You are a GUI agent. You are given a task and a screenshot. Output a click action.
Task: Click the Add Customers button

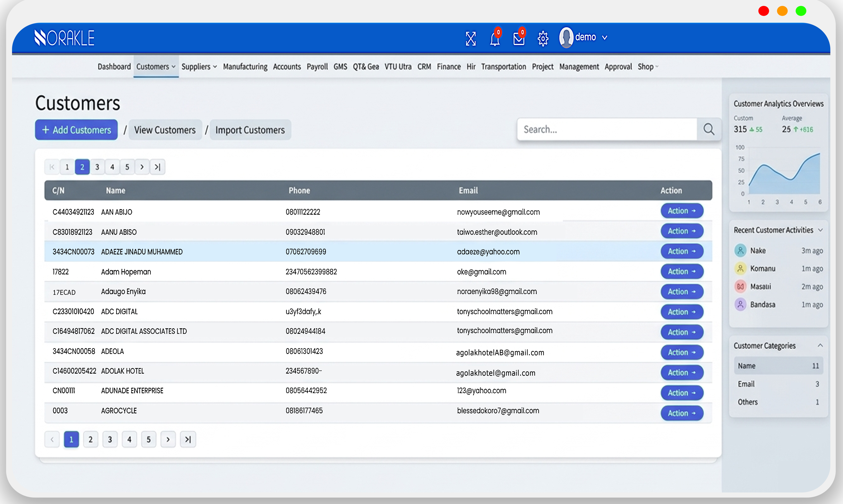76,130
